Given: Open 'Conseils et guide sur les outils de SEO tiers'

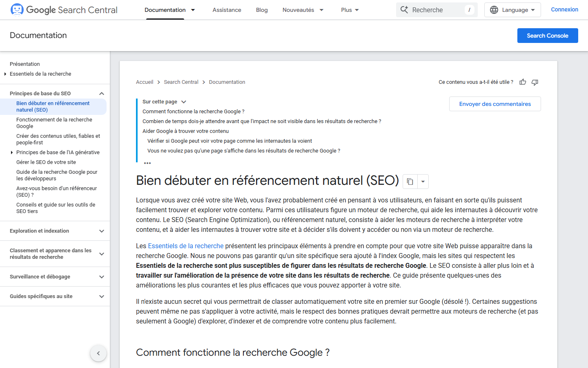Looking at the screenshot, I should pos(56,208).
